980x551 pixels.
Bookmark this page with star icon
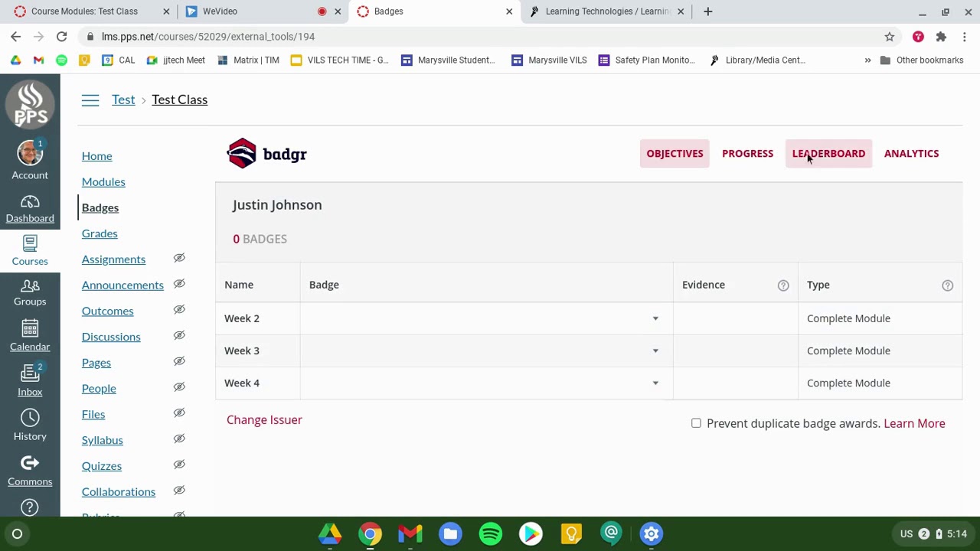[x=890, y=37]
